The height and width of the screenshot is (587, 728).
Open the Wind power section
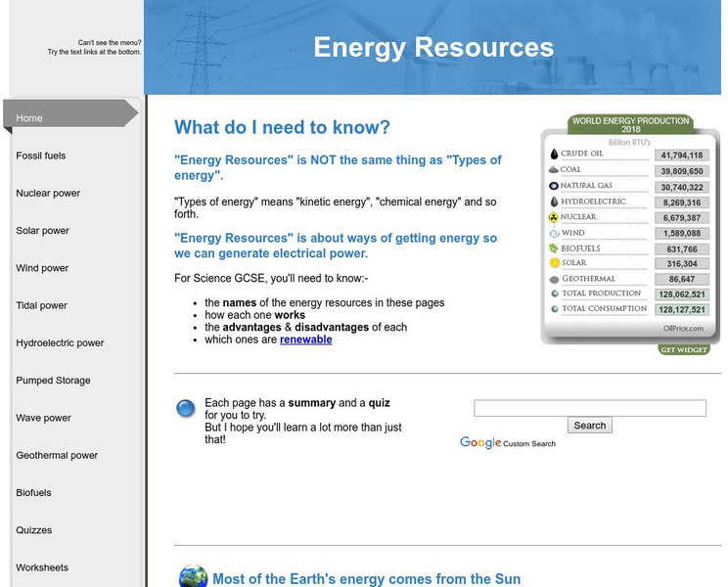click(x=43, y=268)
